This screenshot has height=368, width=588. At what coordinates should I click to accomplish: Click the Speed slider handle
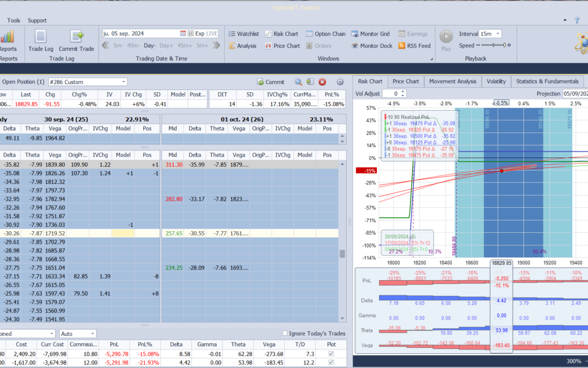click(x=504, y=45)
